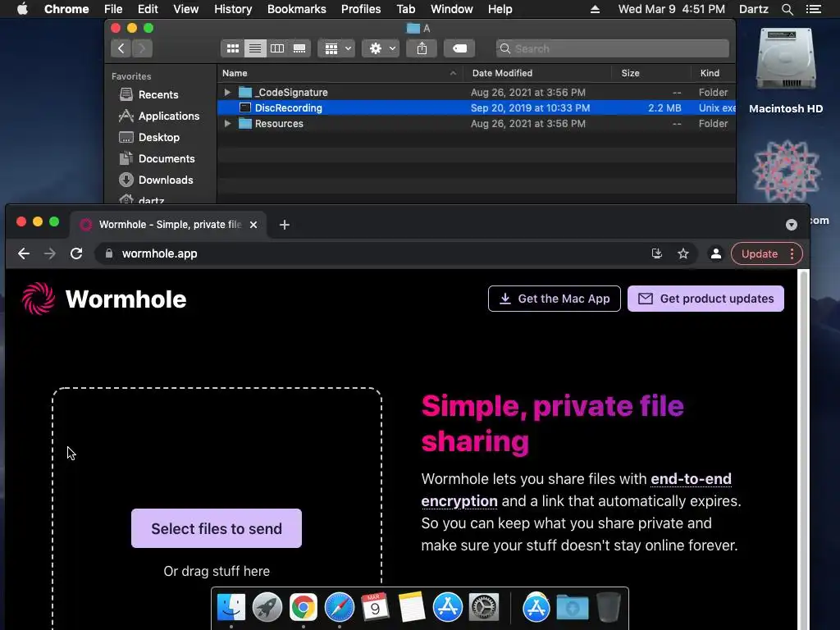Open the Chrome File menu
840x630 pixels.
click(113, 9)
